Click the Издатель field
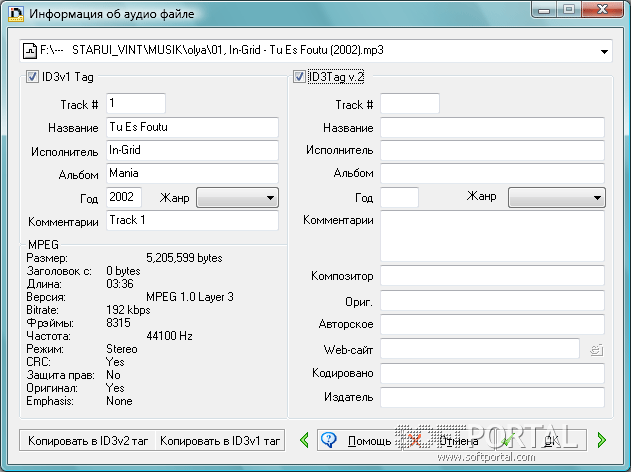Screen dimensions: 631x472 tap(492, 397)
